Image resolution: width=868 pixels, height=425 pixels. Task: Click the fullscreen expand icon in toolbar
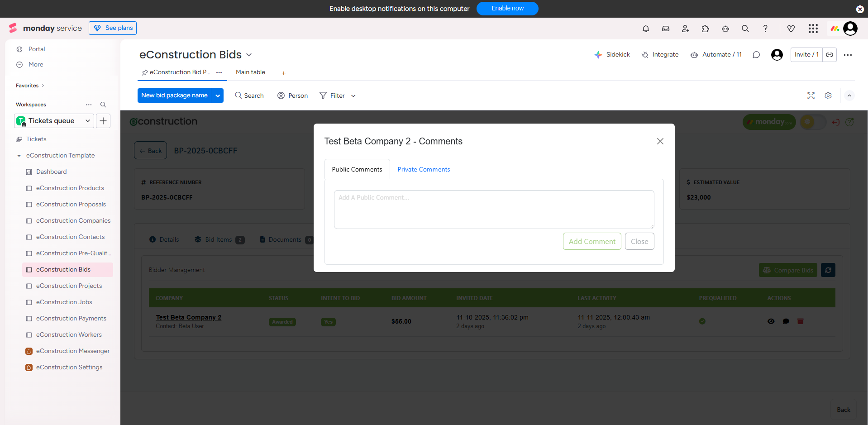[x=811, y=96]
